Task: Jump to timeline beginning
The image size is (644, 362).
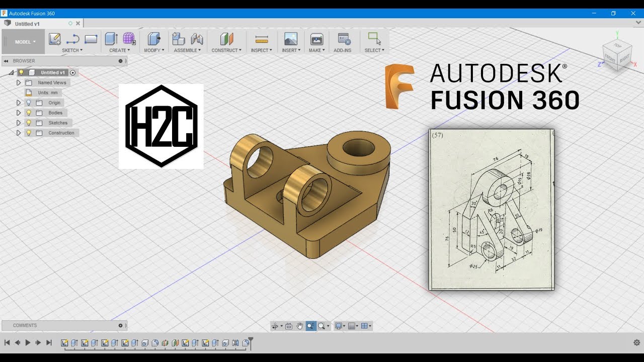Action: 7,342
